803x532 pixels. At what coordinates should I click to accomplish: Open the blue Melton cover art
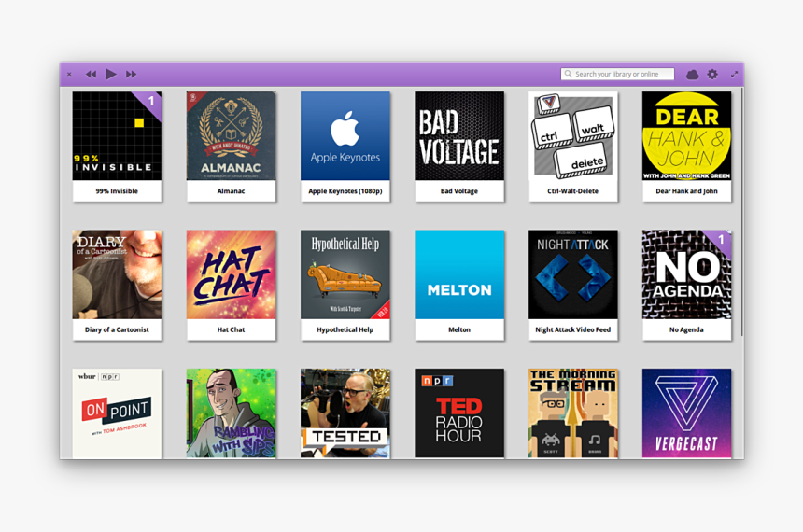[x=459, y=274]
